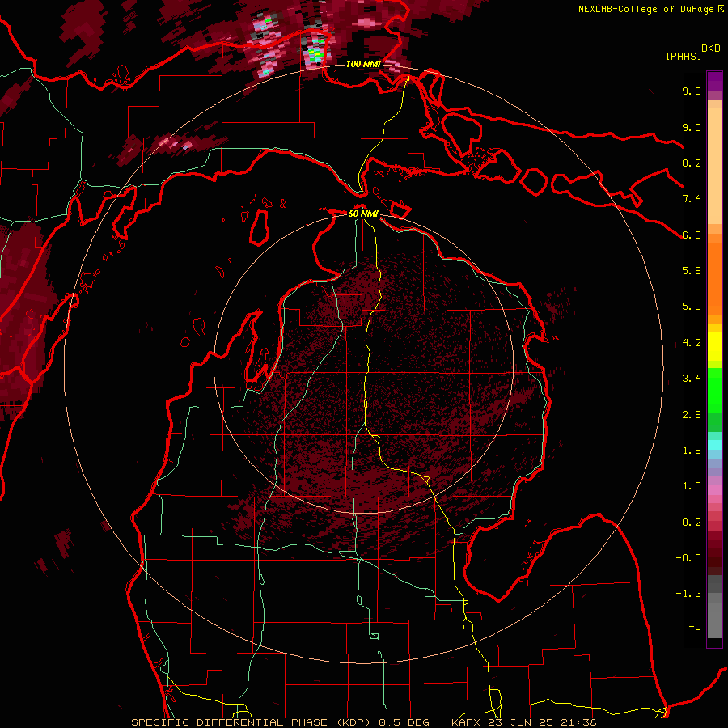728x728 pixels.
Task: Click the green-yellow storm cell near 100 NMI ring
Action: (x=316, y=54)
